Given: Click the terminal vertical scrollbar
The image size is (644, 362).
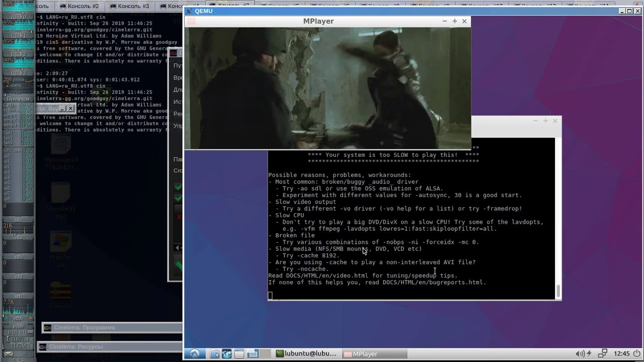Looking at the screenshot, I should coord(557,291).
